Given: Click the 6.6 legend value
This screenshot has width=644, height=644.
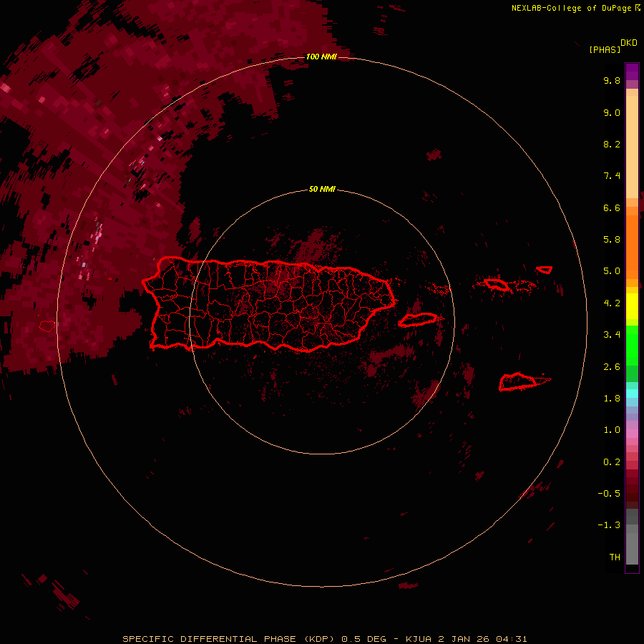Looking at the screenshot, I should 612,208.
